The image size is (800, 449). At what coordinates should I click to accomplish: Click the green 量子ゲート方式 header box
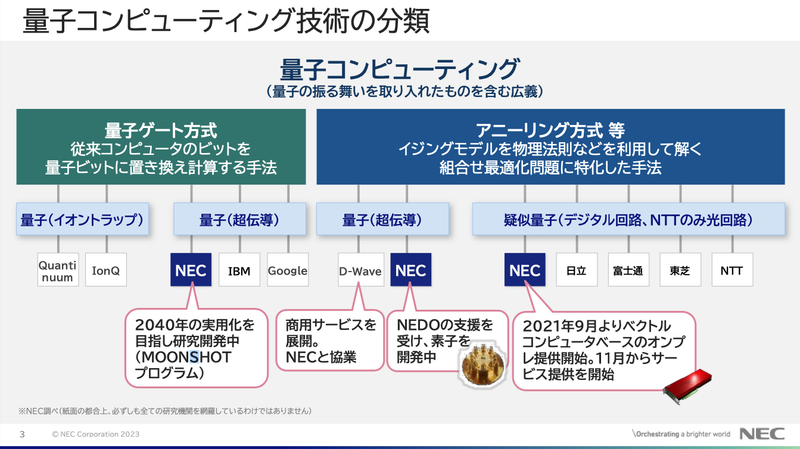pos(160,146)
